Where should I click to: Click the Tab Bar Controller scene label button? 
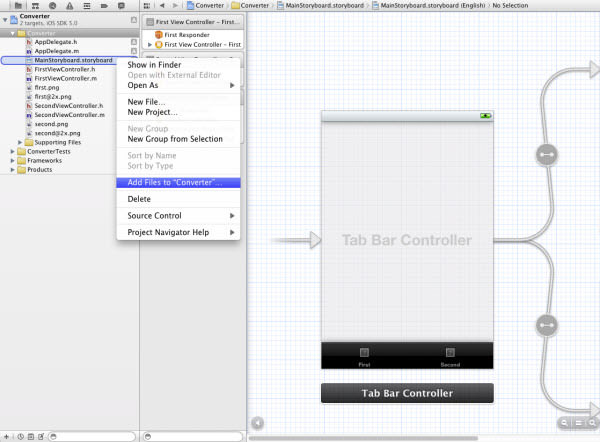(407, 393)
